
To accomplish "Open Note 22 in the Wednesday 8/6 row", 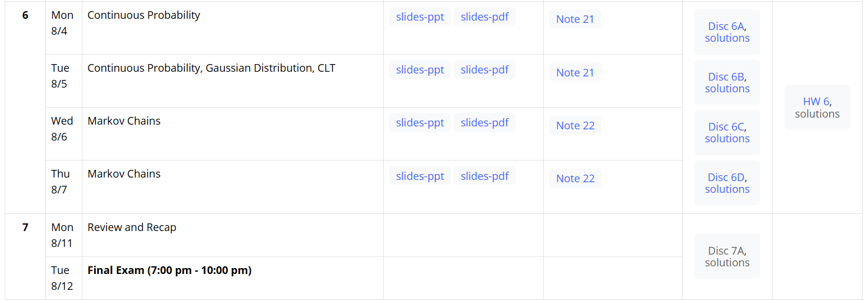I will [575, 126].
